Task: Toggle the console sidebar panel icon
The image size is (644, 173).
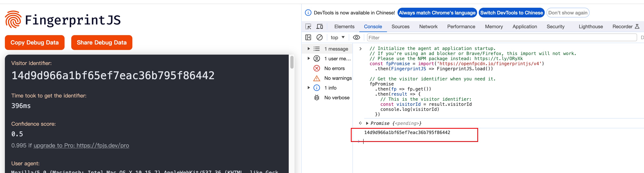Action: (x=308, y=38)
